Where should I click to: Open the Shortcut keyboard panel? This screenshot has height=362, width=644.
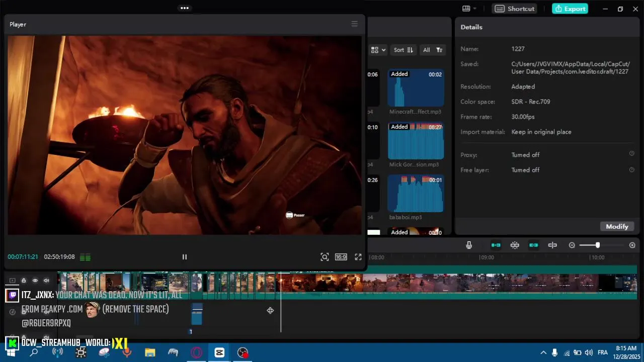pyautogui.click(x=515, y=9)
